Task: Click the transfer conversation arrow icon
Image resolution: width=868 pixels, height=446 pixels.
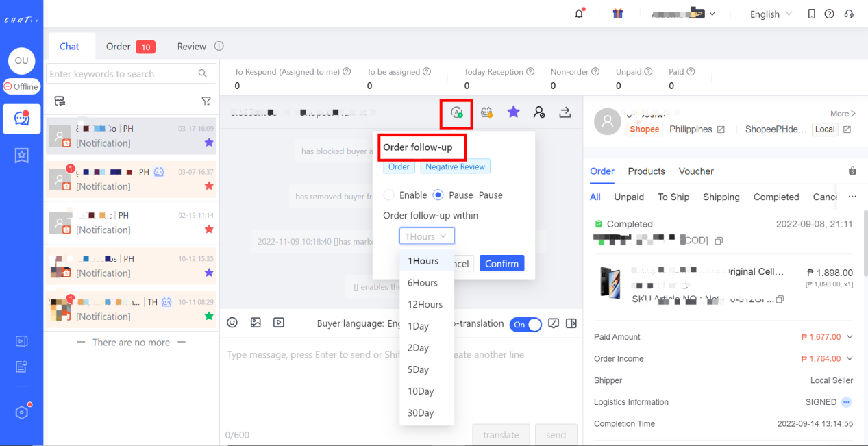Action: pos(565,112)
